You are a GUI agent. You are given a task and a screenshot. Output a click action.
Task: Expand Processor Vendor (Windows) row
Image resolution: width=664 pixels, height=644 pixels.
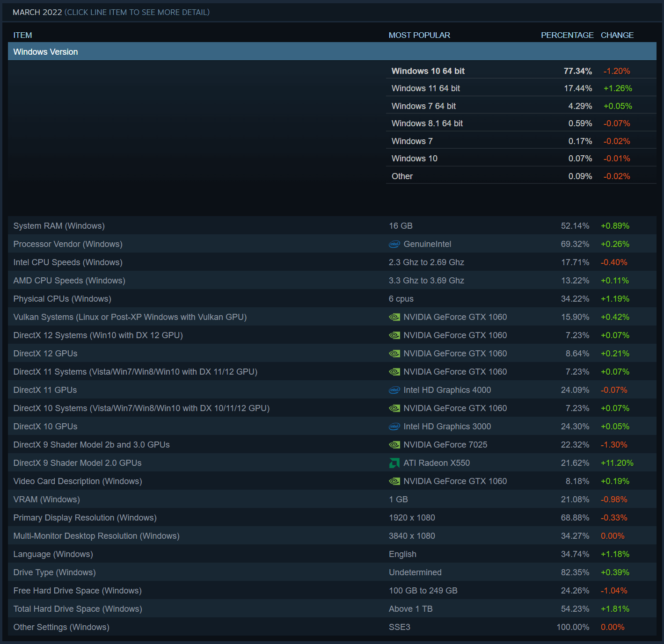332,244
